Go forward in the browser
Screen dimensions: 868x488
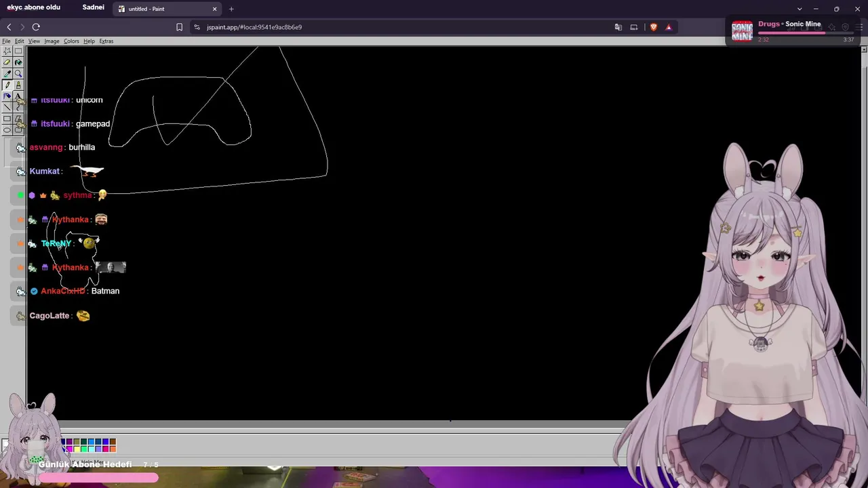pyautogui.click(x=22, y=27)
